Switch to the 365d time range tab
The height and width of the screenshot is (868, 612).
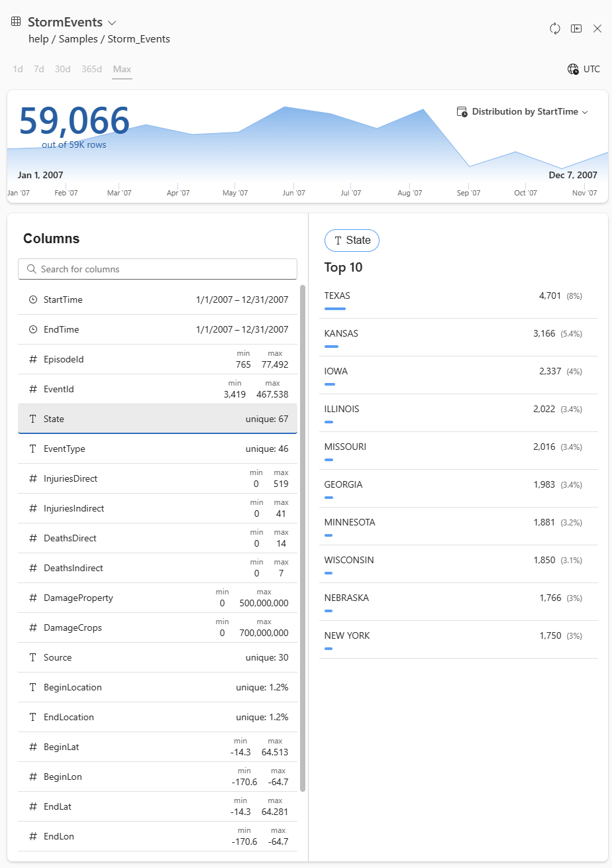91,69
